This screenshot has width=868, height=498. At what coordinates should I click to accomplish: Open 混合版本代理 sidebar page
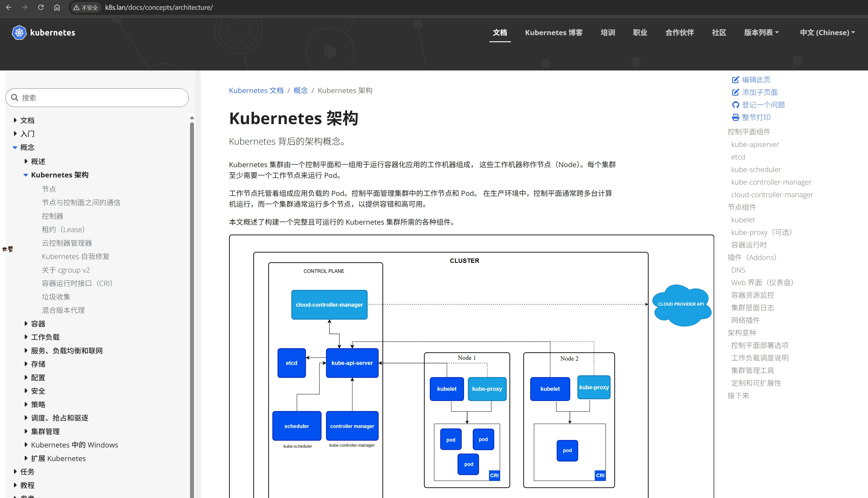(63, 310)
